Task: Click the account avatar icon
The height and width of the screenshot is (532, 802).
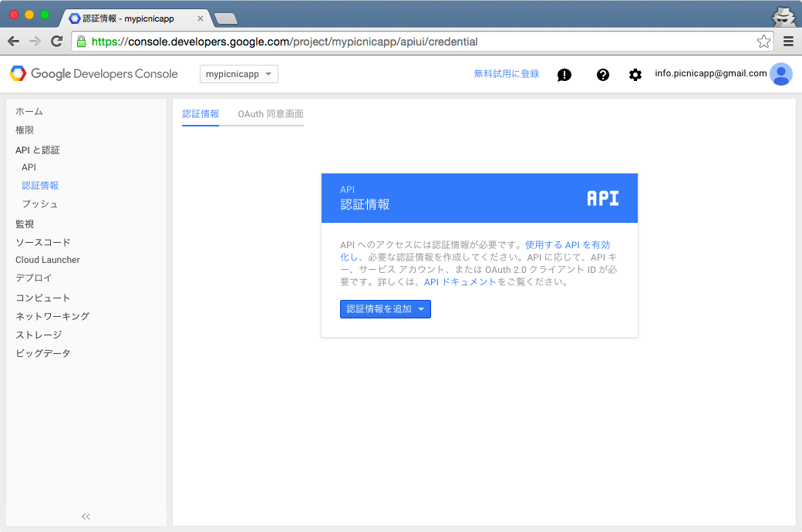Action: click(x=781, y=74)
